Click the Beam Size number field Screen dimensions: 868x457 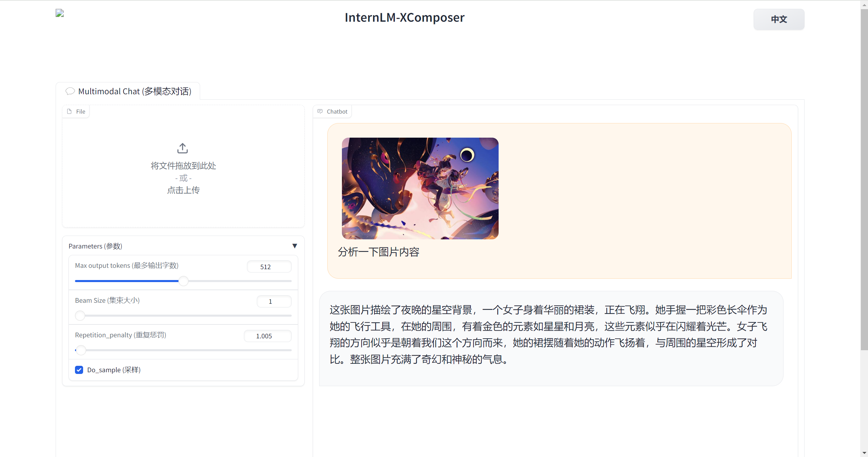coord(274,301)
